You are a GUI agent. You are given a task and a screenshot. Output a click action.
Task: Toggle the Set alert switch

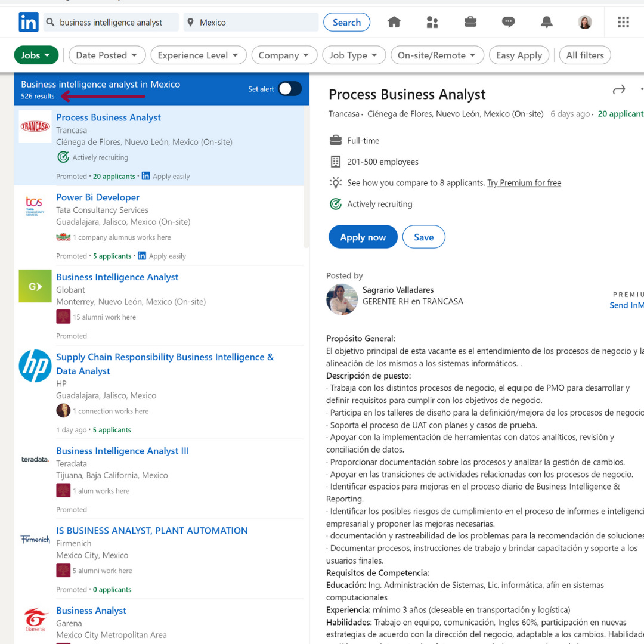[290, 89]
